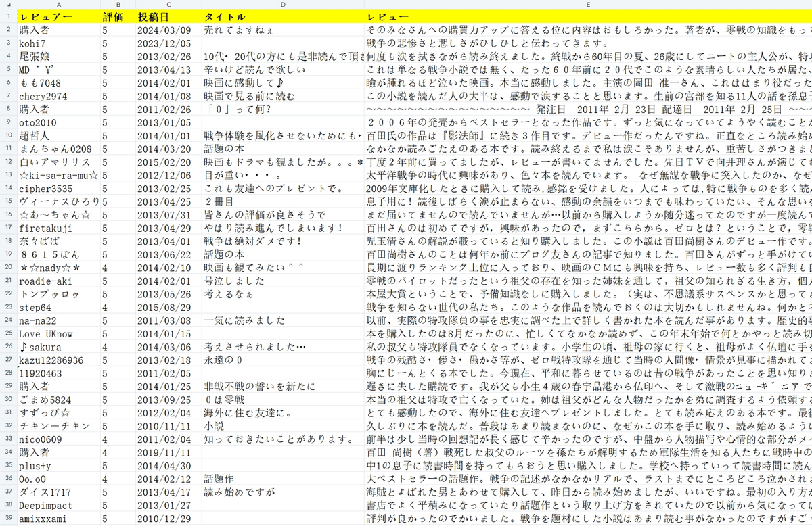
Task: Click title cell 売れてますねぇ
Action: [282, 30]
